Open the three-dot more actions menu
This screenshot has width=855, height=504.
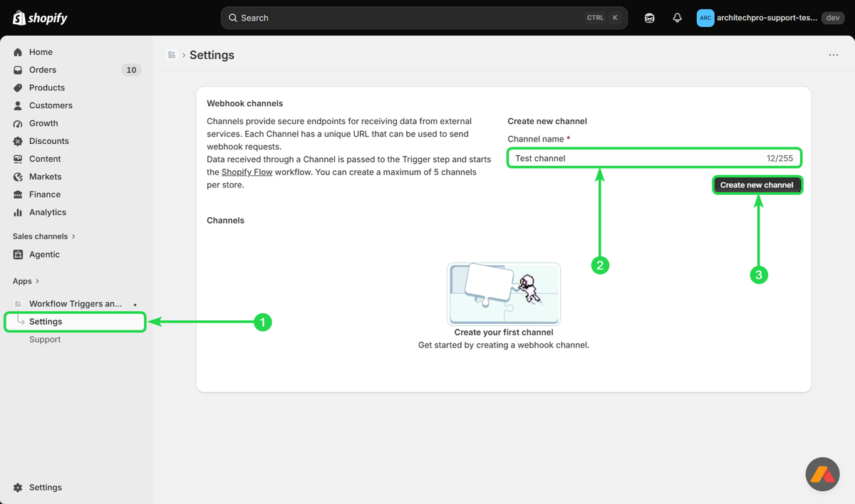point(834,55)
